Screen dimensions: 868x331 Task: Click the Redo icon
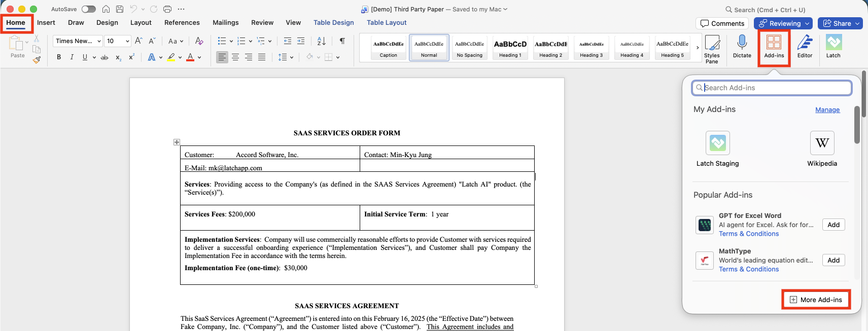tap(154, 9)
